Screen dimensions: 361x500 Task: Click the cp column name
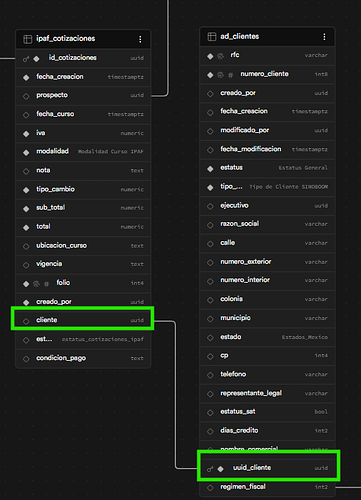[x=224, y=356]
